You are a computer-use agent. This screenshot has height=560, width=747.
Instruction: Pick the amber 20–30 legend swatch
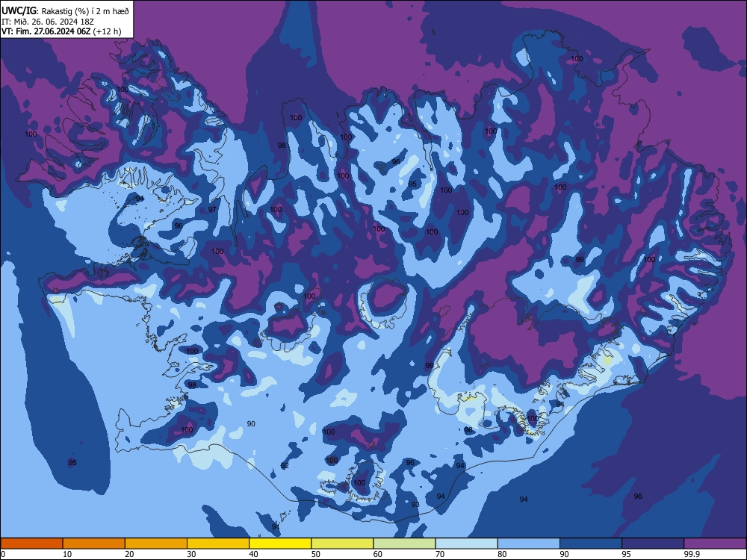(x=156, y=544)
